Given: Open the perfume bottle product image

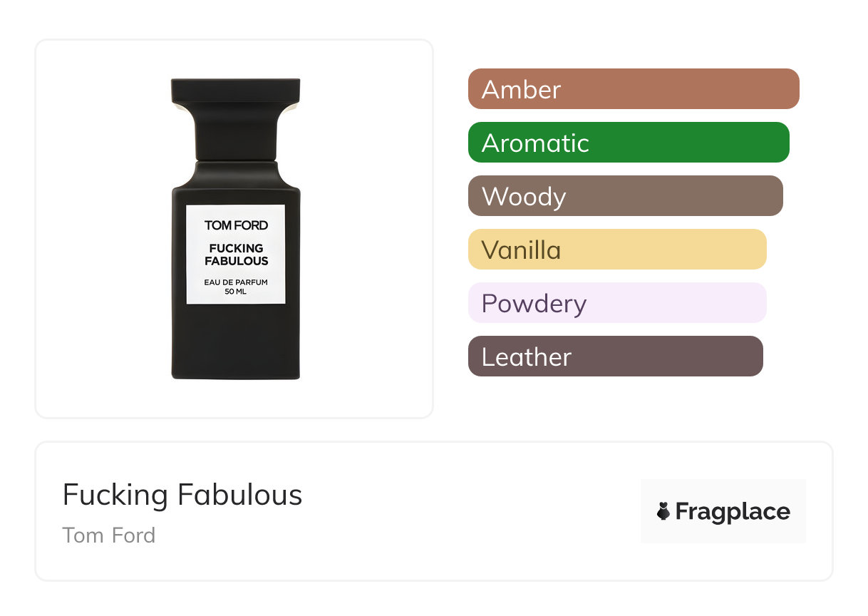Looking at the screenshot, I should pos(235,229).
